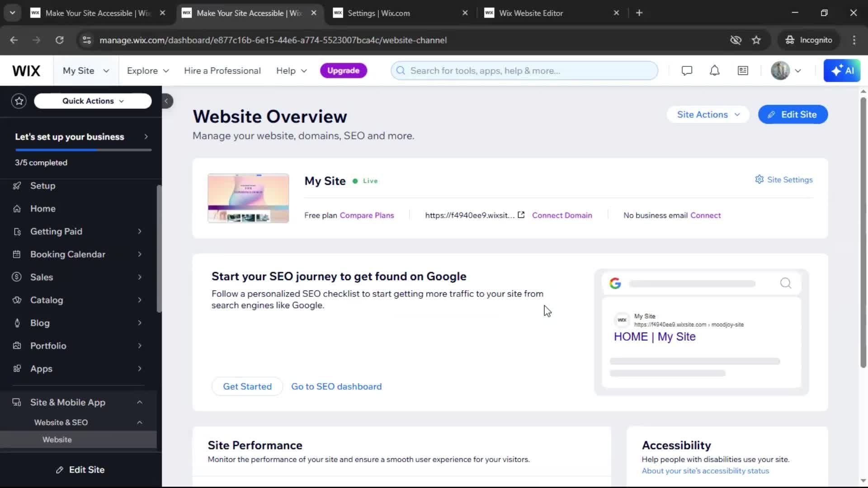The height and width of the screenshot is (488, 868).
Task: Click in the search for tools field
Action: click(524, 70)
